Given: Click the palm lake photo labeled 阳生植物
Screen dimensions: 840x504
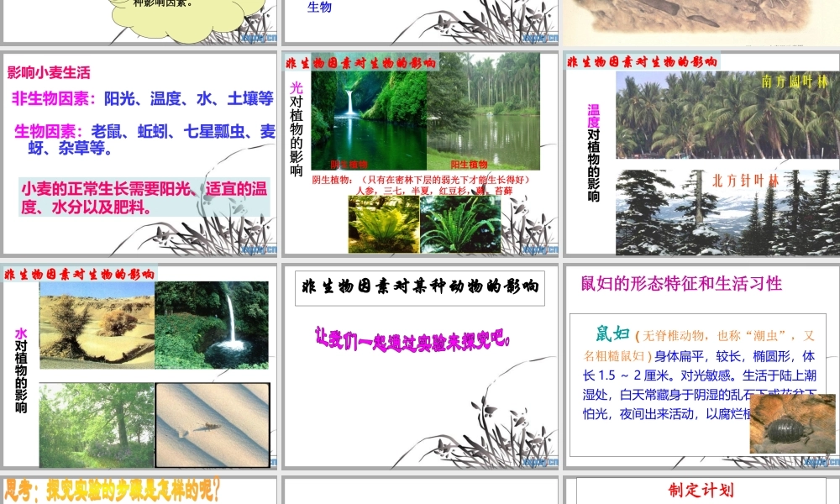Looking at the screenshot, I should (x=484, y=112).
